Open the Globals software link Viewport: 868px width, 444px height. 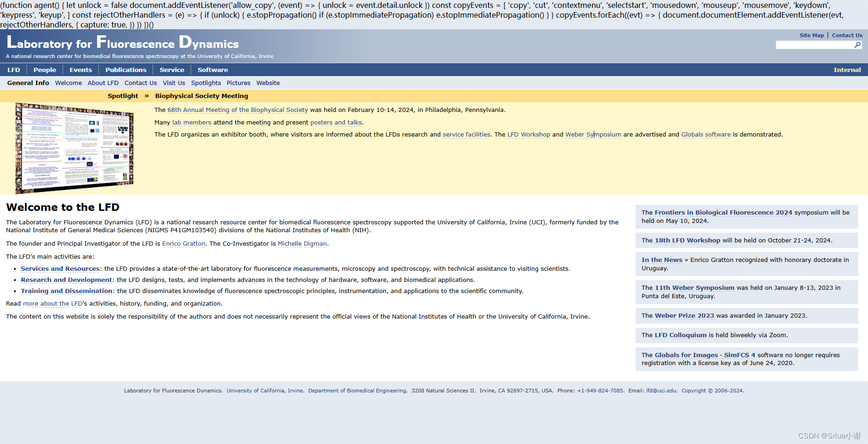click(706, 135)
